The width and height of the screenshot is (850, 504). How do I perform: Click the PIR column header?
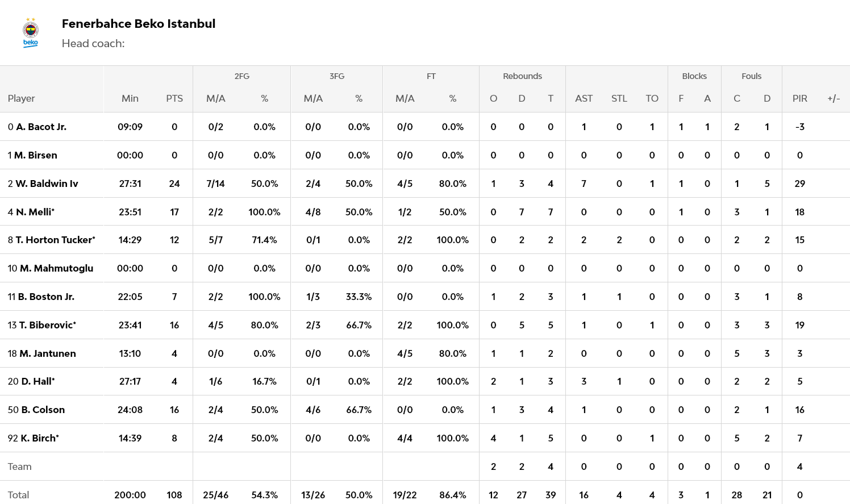pos(799,98)
